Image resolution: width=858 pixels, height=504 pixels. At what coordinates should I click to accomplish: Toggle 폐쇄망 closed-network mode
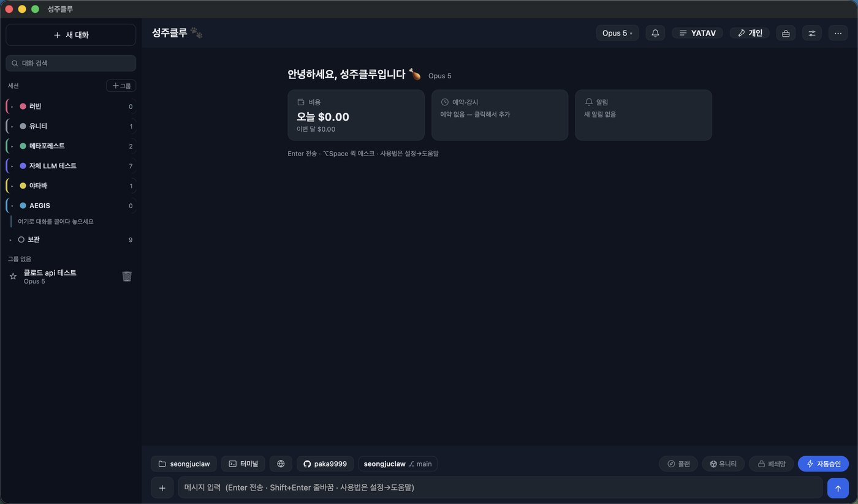772,464
